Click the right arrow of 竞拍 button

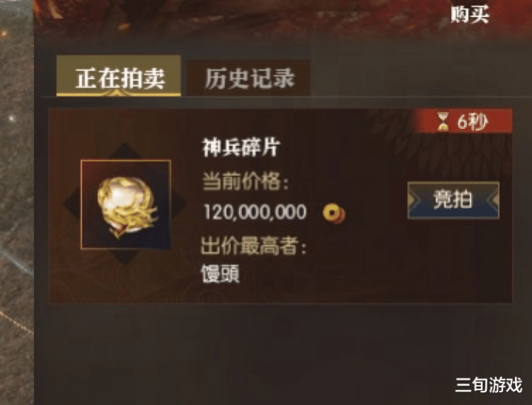tap(493, 201)
